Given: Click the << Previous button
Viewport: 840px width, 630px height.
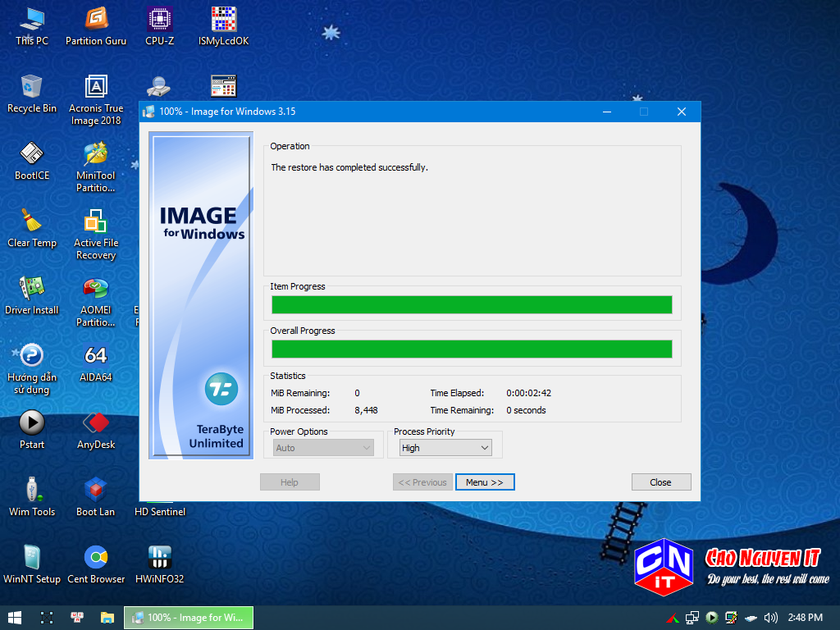Looking at the screenshot, I should [x=422, y=482].
